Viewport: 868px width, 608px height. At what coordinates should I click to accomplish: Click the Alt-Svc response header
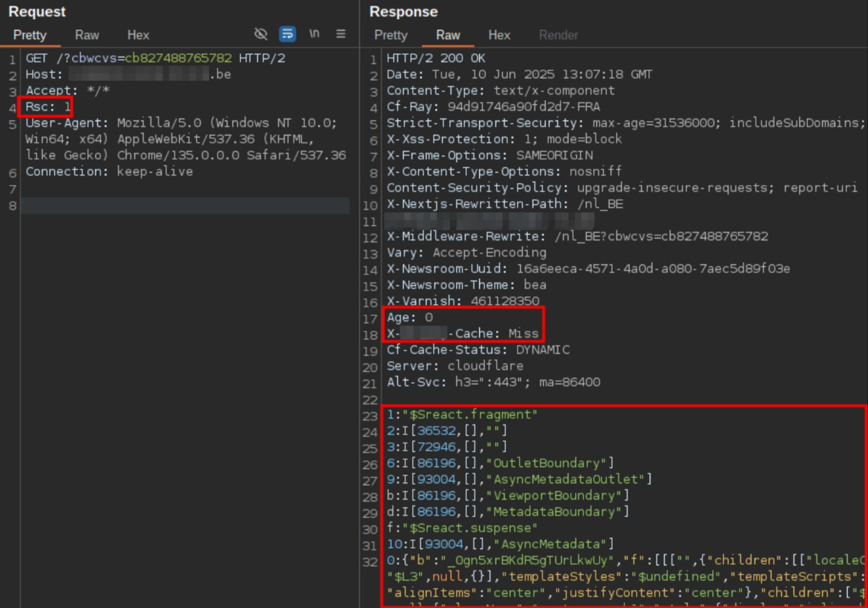click(493, 382)
